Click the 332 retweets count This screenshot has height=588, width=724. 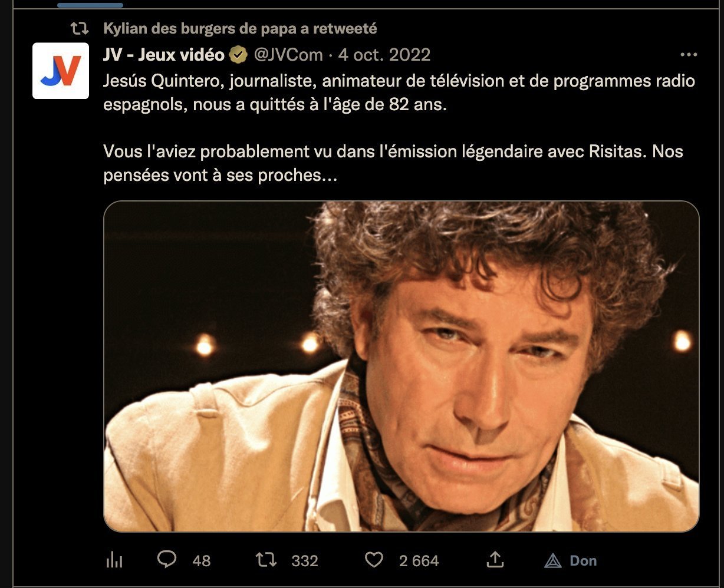pyautogui.click(x=305, y=560)
